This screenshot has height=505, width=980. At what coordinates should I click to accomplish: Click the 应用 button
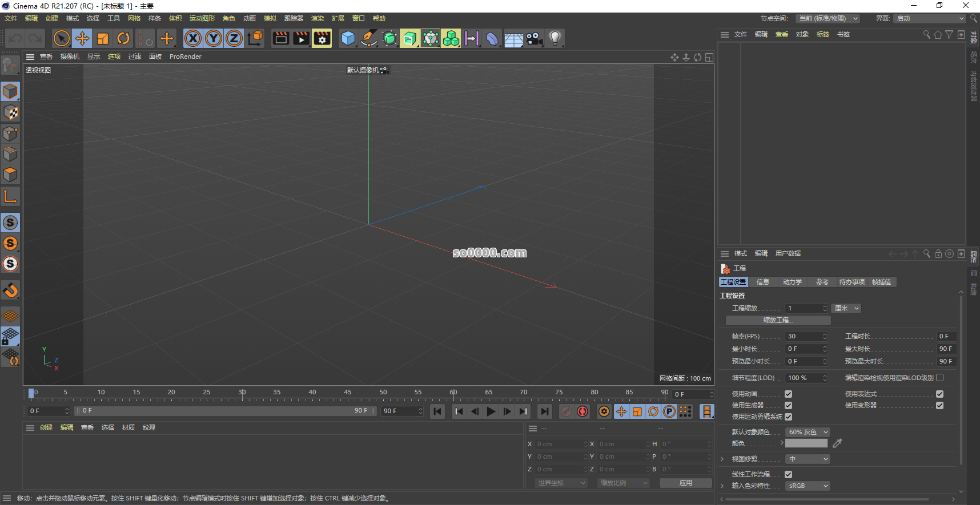[686, 483]
